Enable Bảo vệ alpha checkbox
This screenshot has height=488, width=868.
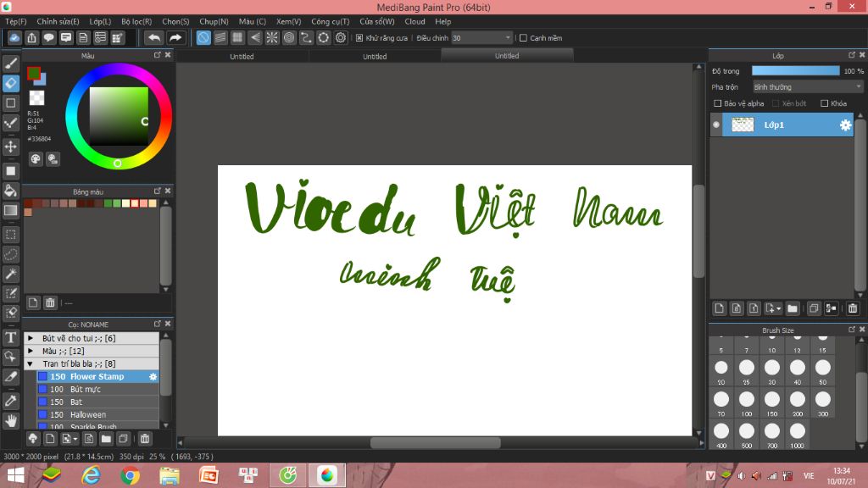[x=717, y=103]
